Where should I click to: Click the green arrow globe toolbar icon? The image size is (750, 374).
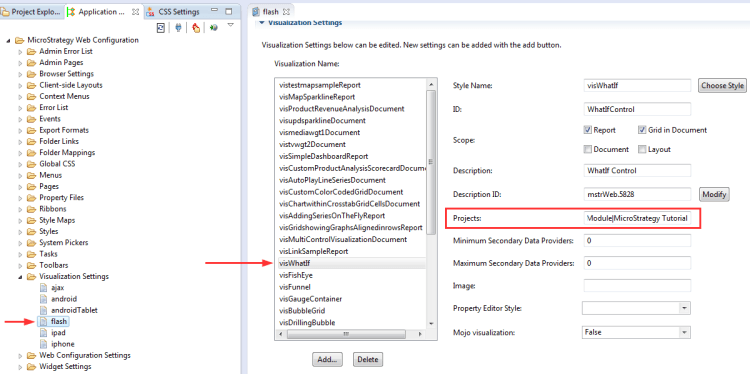click(x=214, y=28)
